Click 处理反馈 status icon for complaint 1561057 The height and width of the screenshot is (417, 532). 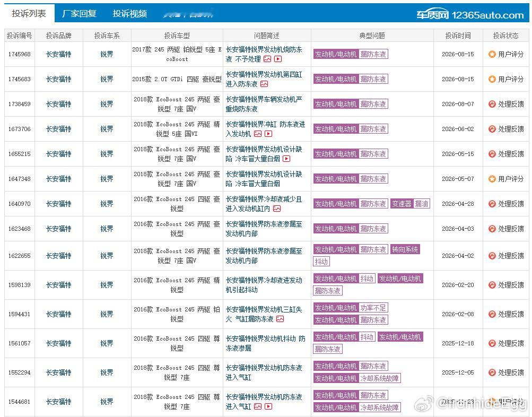pyautogui.click(x=492, y=343)
